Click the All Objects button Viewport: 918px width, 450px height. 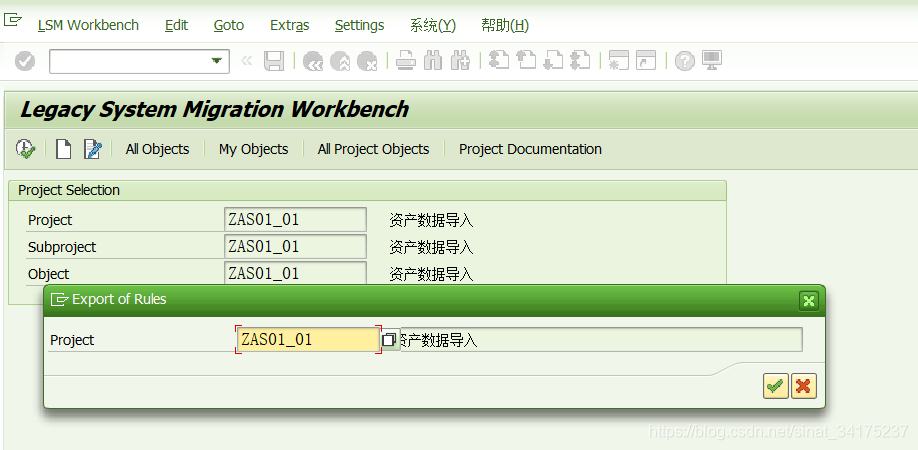coord(157,149)
